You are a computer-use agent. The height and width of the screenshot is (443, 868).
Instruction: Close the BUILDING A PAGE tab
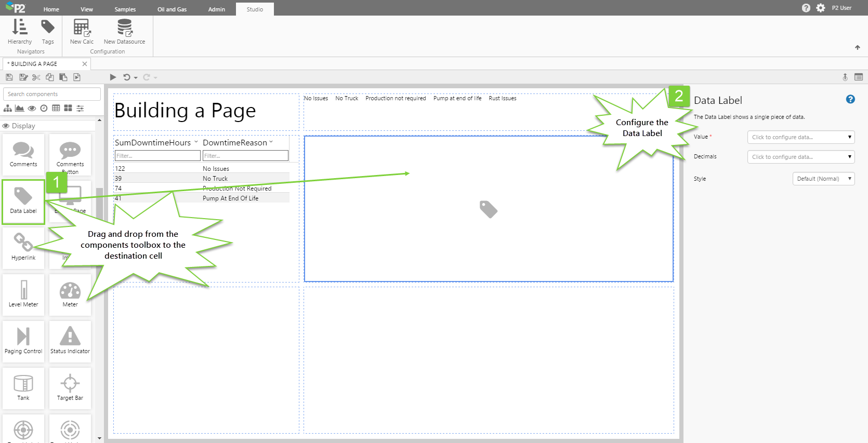point(85,64)
